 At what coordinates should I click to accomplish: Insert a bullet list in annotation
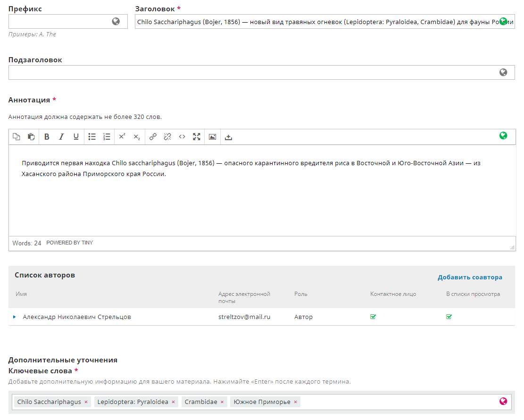pyautogui.click(x=92, y=137)
